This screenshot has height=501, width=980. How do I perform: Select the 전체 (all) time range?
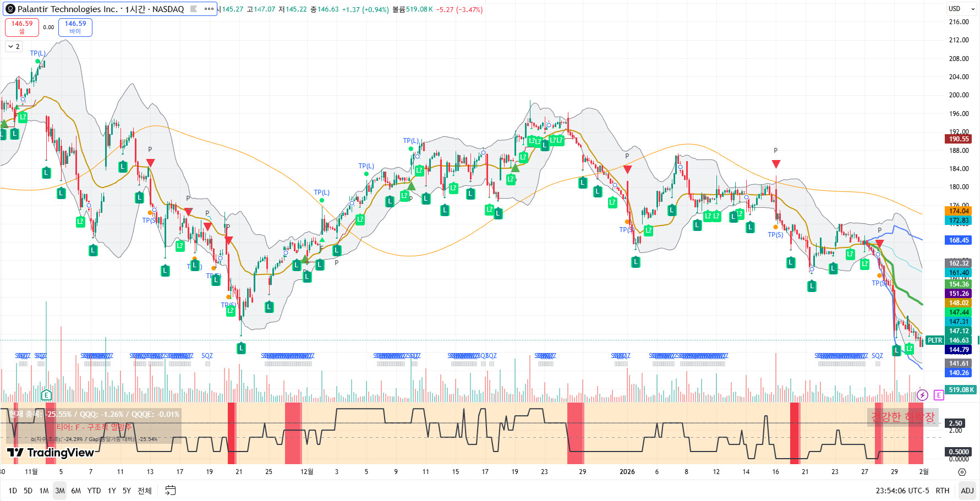tap(145, 491)
